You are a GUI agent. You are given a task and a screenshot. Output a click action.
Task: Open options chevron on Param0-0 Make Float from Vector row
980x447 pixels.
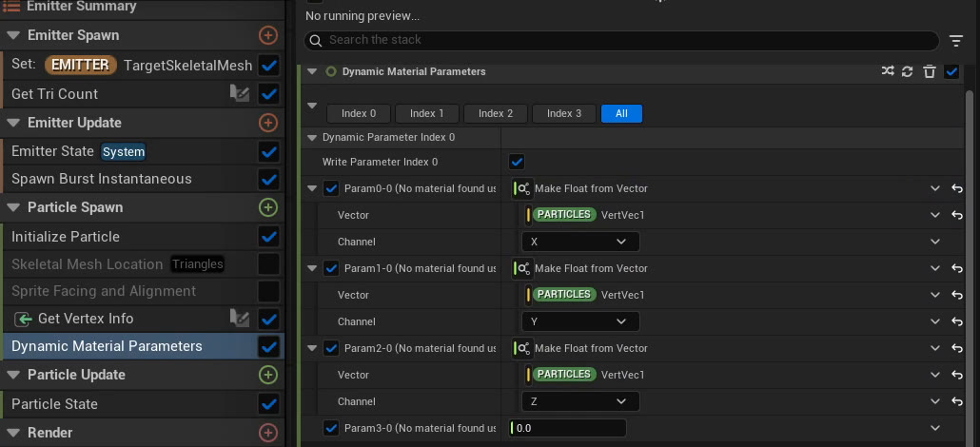click(935, 188)
